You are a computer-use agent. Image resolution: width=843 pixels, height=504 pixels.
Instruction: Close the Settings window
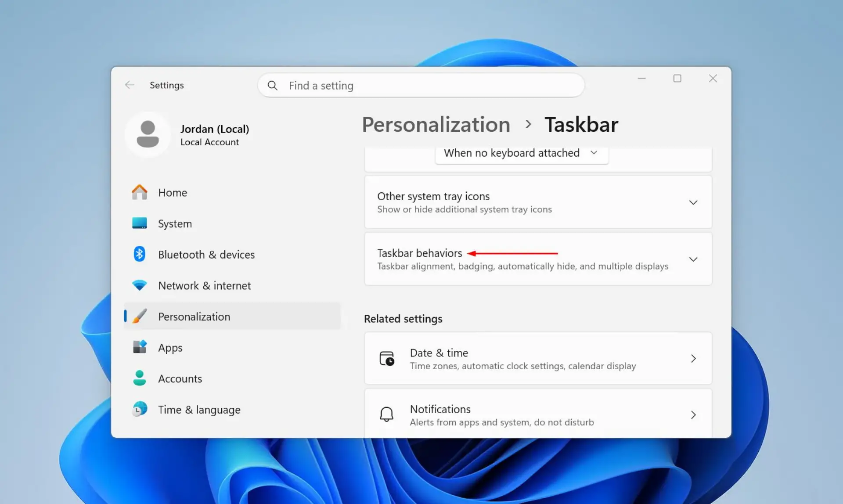[713, 78]
